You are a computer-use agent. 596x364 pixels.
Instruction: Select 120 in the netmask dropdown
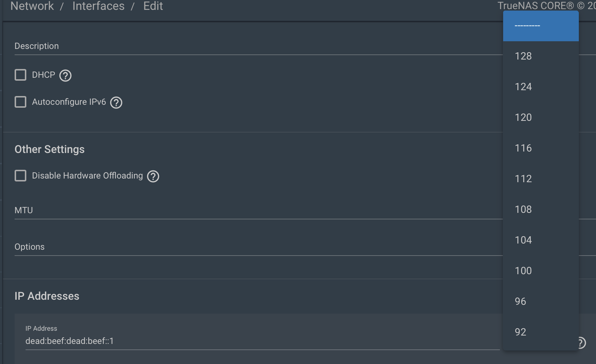pyautogui.click(x=541, y=118)
